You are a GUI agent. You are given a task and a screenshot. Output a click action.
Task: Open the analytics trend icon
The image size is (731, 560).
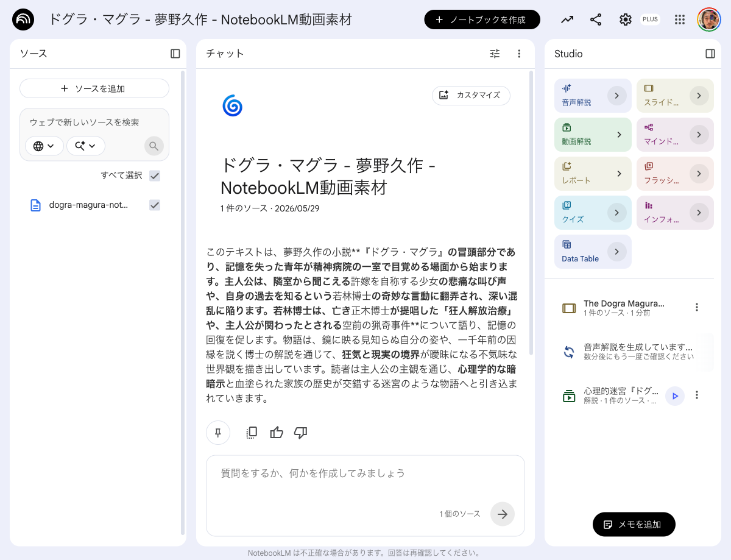tap(567, 19)
